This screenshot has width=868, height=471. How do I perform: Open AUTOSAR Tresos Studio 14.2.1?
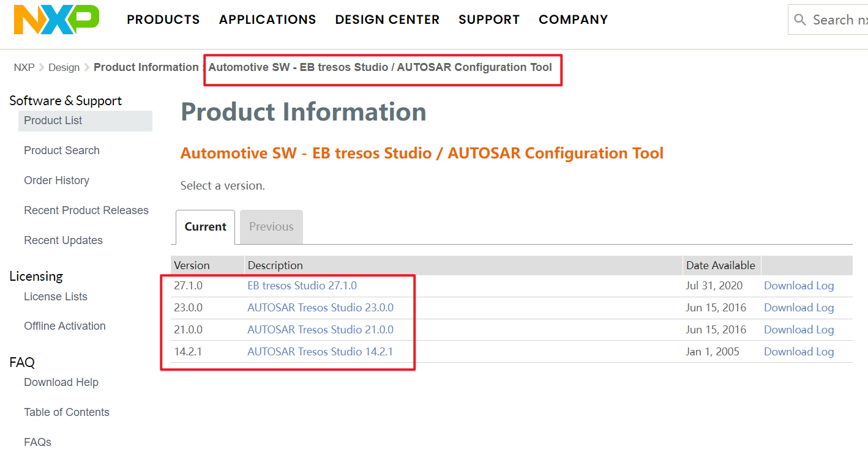321,351
